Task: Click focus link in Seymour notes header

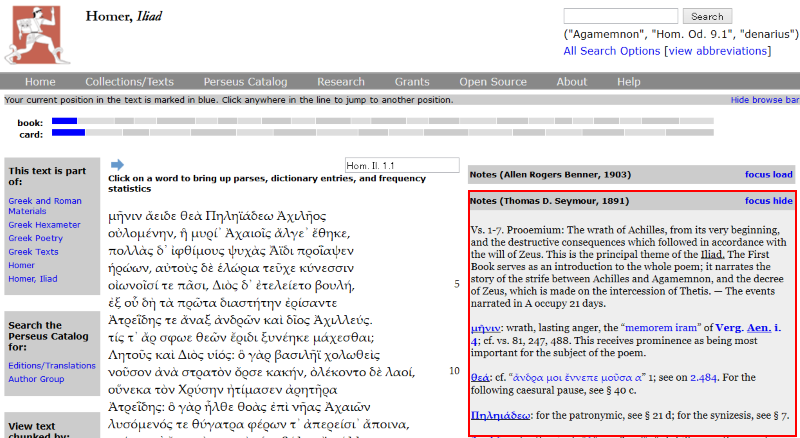Action: (x=757, y=201)
